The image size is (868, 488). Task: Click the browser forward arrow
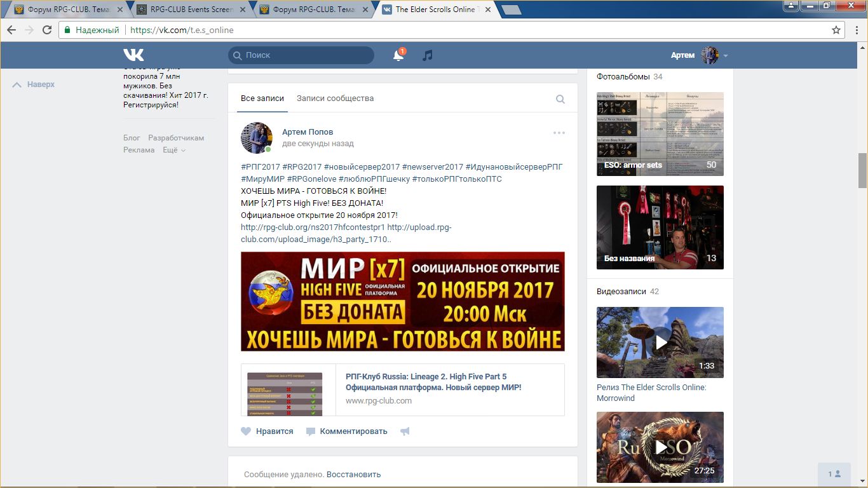click(29, 30)
